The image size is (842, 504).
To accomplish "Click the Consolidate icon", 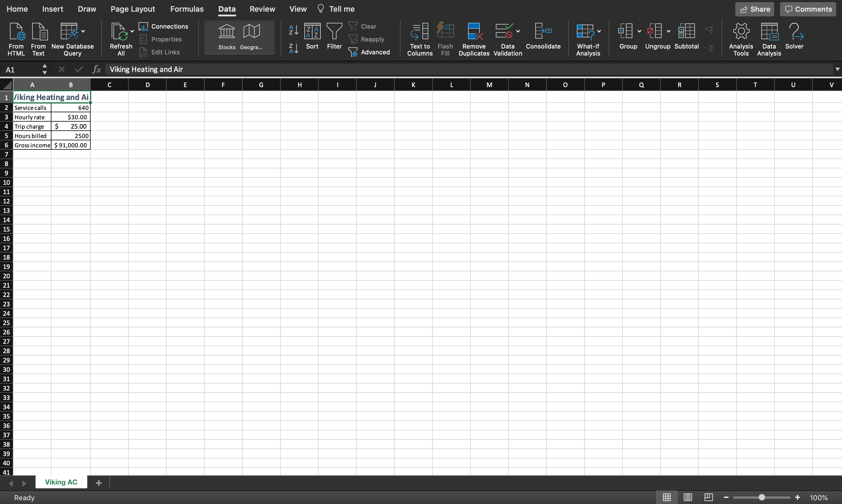I will [543, 32].
